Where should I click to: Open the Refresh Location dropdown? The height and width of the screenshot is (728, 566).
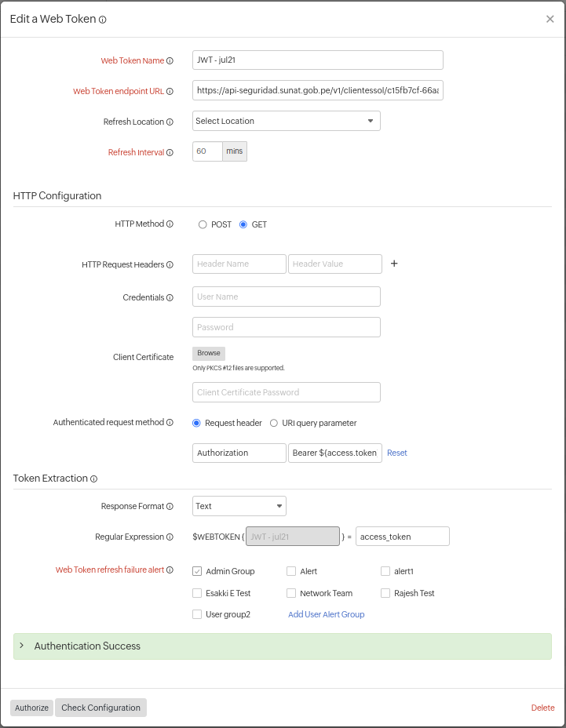(286, 121)
